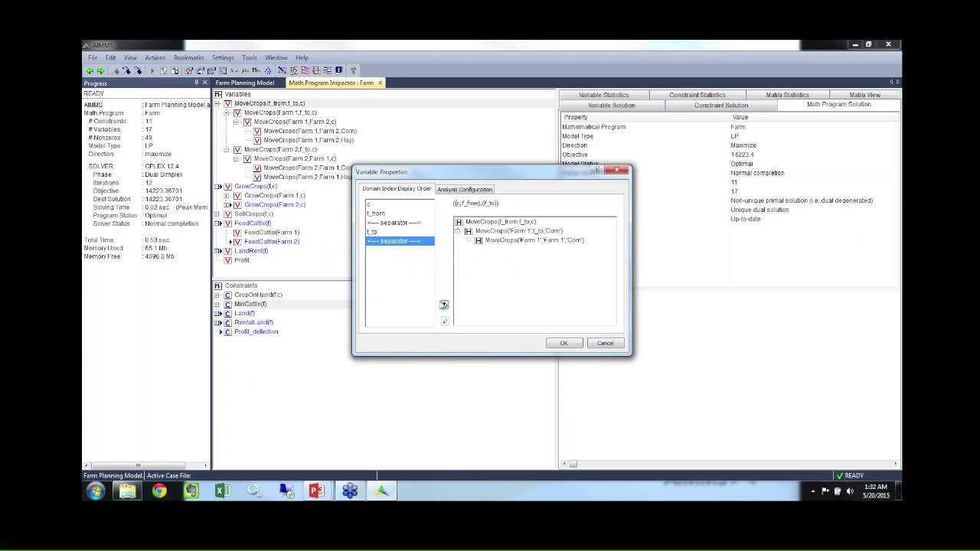
Task: Click the help question mark toolbar icon
Action: [x=353, y=70]
